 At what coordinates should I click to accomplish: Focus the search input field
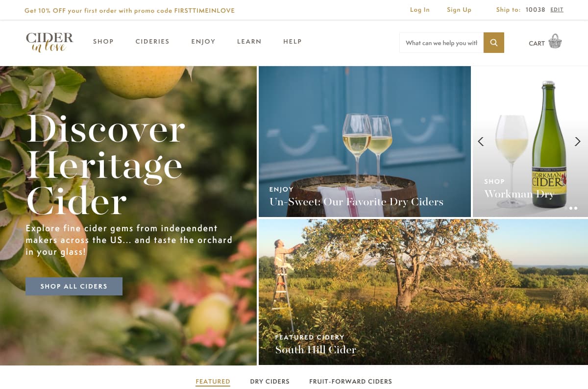(441, 43)
